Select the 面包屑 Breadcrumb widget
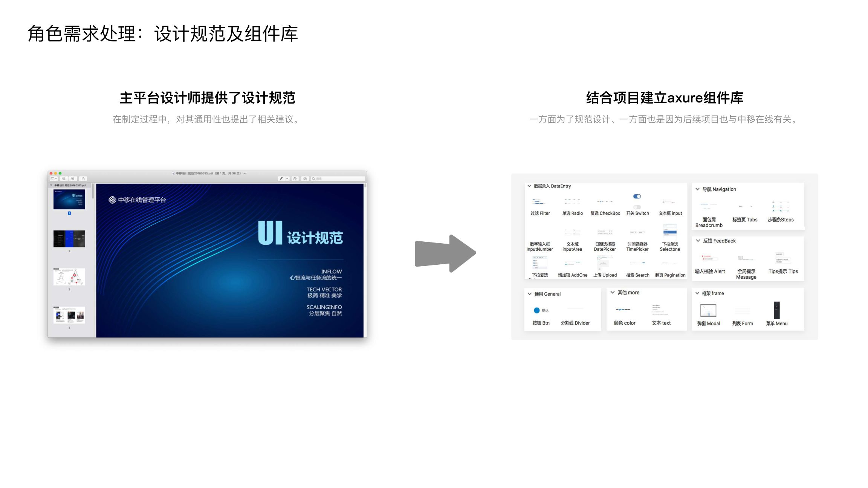The height and width of the screenshot is (488, 868). pyautogui.click(x=709, y=215)
